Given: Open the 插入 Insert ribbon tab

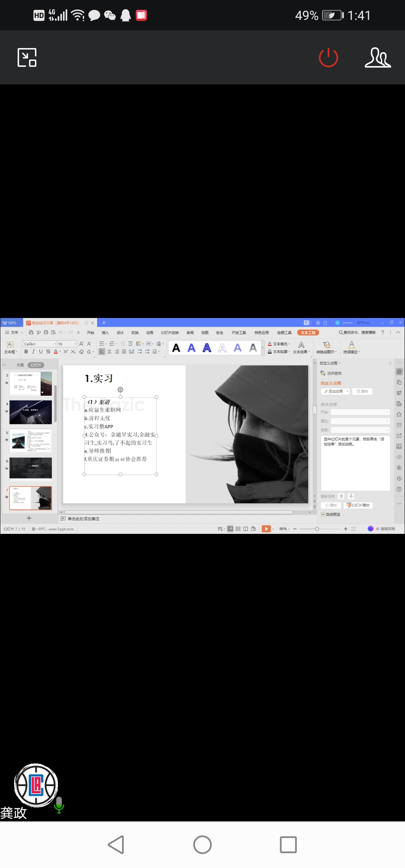Looking at the screenshot, I should pyautogui.click(x=105, y=333).
